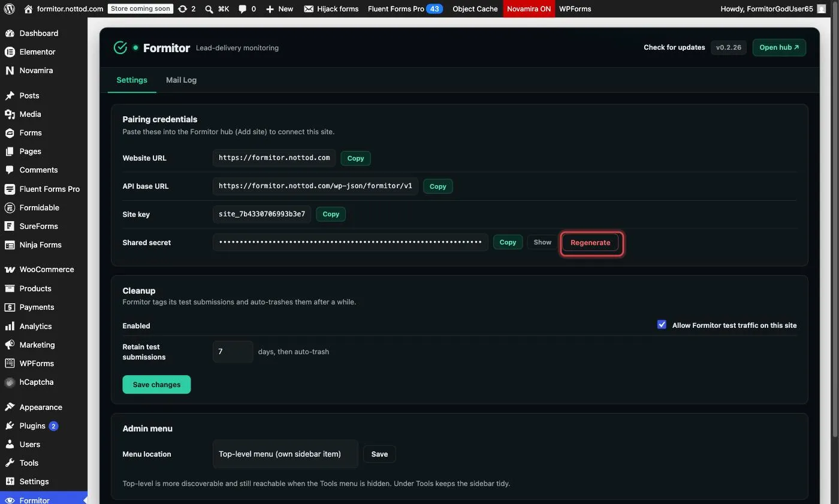Image resolution: width=839 pixels, height=504 pixels.
Task: Click the SureForms icon in sidebar
Action: (10, 226)
